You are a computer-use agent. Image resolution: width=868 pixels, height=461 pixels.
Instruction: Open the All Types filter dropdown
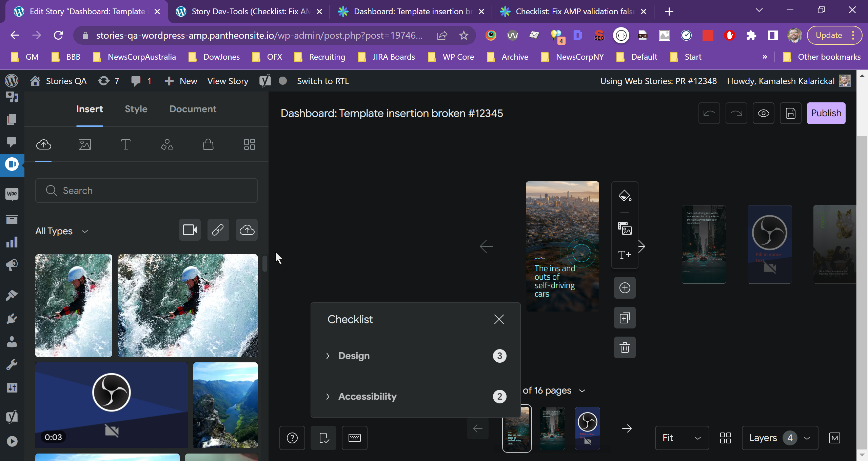click(x=62, y=231)
